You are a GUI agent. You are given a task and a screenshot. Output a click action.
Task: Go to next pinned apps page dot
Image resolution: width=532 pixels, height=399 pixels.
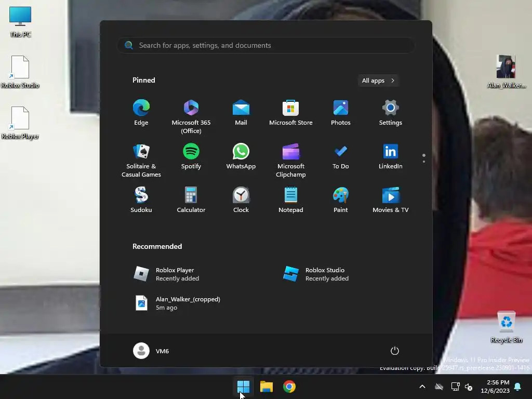[x=424, y=162]
